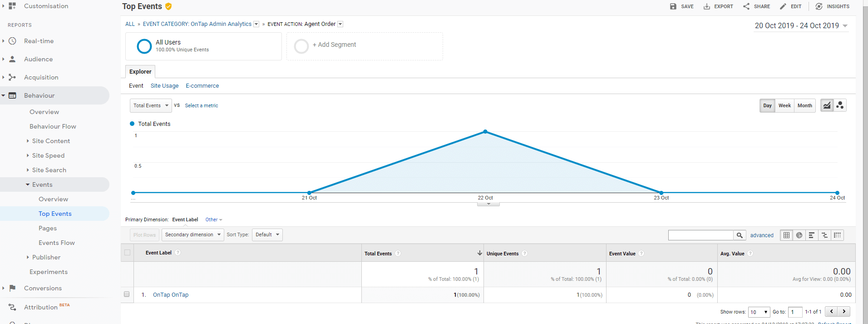Tick the select-all checkbox in table header
The image size is (868, 324).
click(x=127, y=253)
